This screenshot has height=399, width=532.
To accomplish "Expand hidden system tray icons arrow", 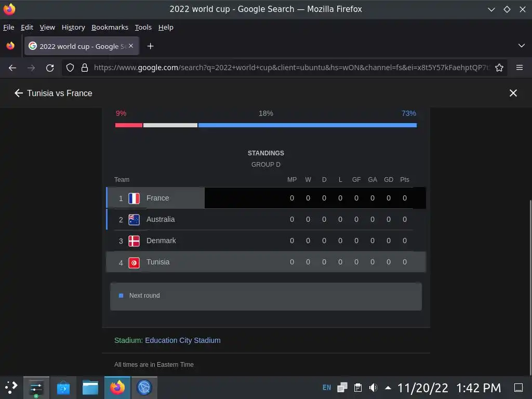I will pyautogui.click(x=388, y=388).
